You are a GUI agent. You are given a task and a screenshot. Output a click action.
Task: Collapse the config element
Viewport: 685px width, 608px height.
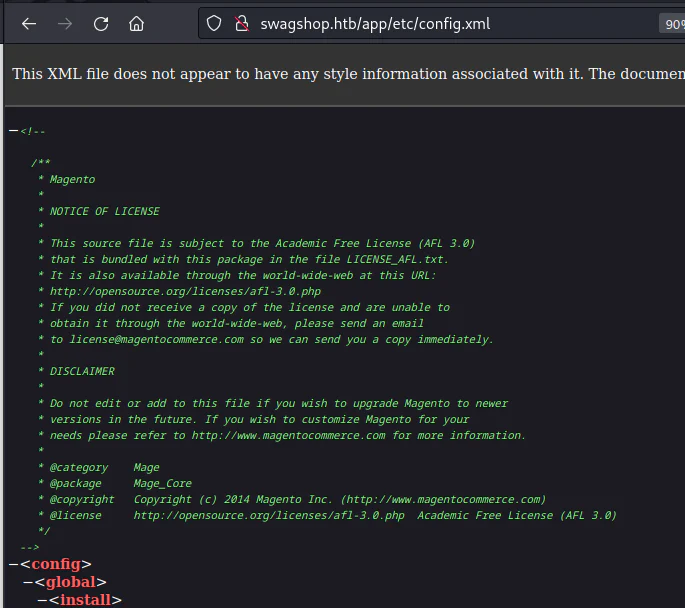click(14, 564)
